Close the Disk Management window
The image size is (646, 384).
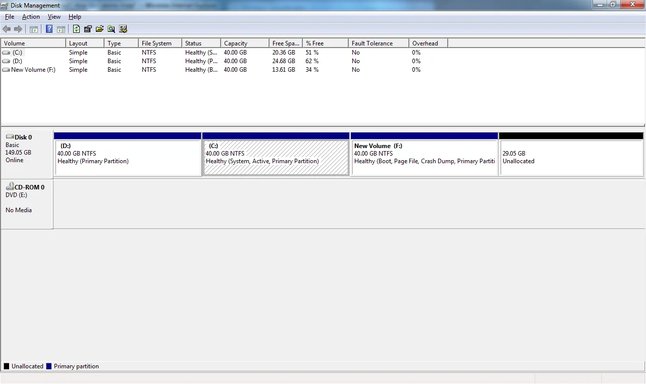click(x=633, y=5)
